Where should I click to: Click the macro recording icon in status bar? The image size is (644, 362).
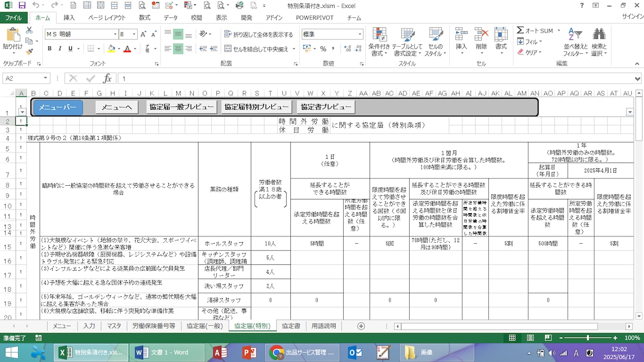pos(39,338)
